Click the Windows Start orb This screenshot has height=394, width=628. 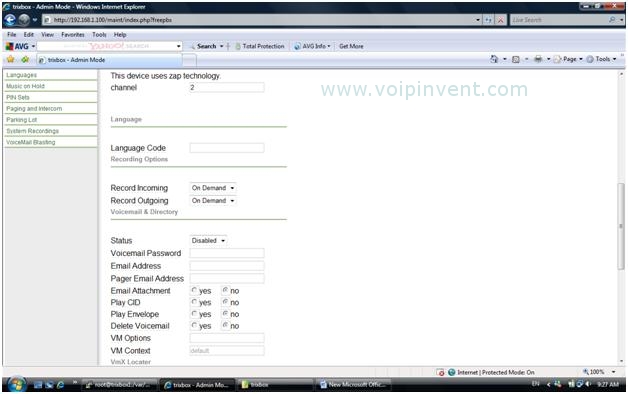point(16,384)
